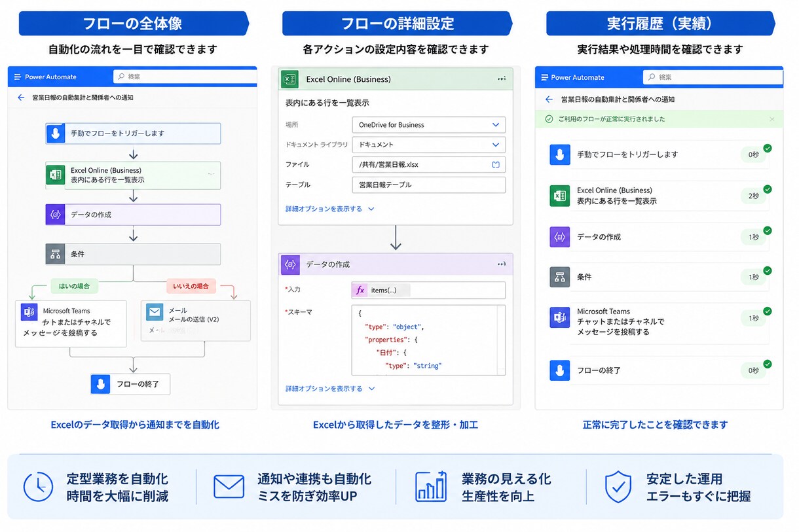Click the bar chart icon beside 業務の見える化

431,487
